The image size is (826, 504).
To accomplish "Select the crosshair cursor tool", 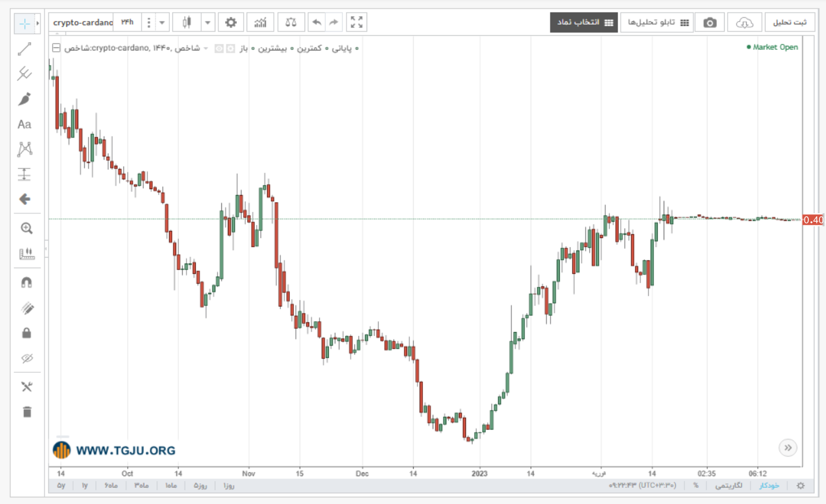I will 24,23.
